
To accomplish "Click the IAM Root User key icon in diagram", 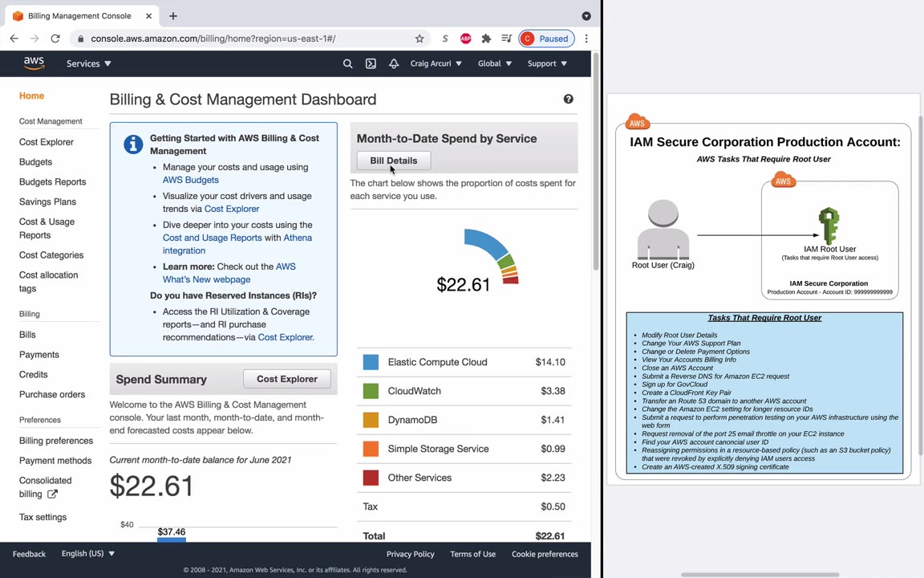I will tap(829, 226).
